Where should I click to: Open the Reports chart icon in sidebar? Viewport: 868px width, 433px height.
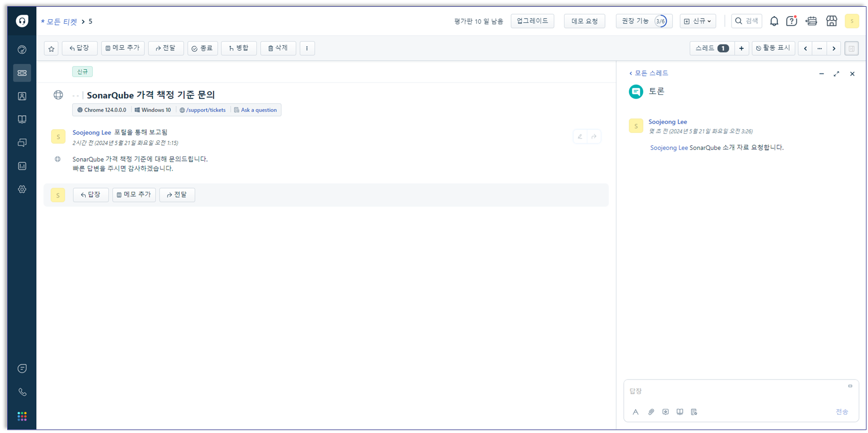22,166
